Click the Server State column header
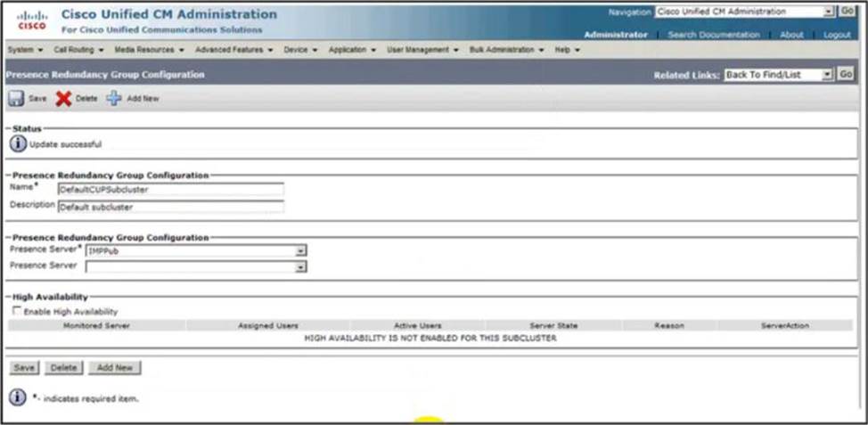 click(553, 326)
